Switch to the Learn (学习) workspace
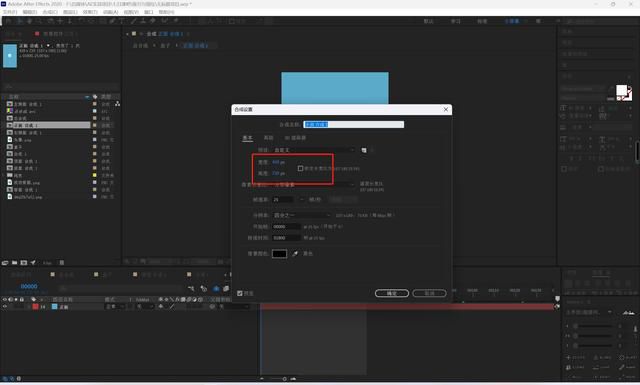The width and height of the screenshot is (640, 385). [x=456, y=21]
